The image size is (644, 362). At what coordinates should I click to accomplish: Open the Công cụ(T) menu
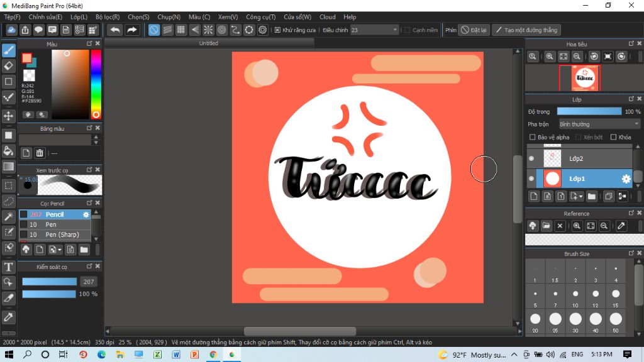pos(261,17)
